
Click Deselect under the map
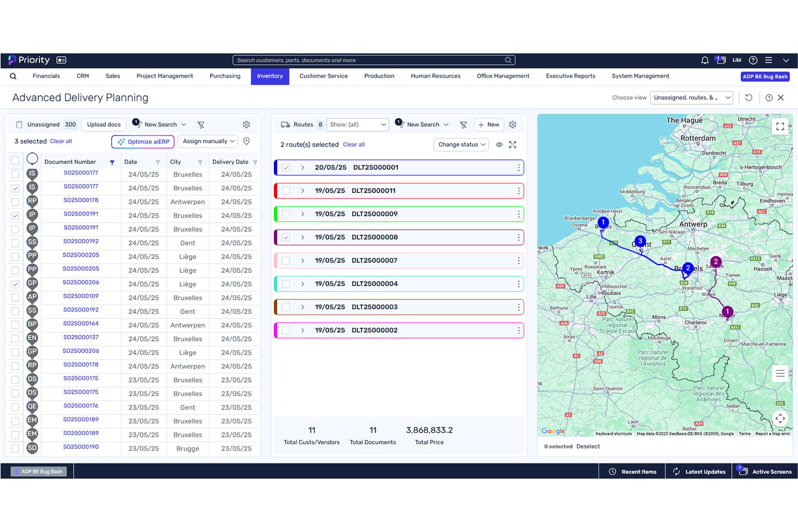click(x=588, y=446)
